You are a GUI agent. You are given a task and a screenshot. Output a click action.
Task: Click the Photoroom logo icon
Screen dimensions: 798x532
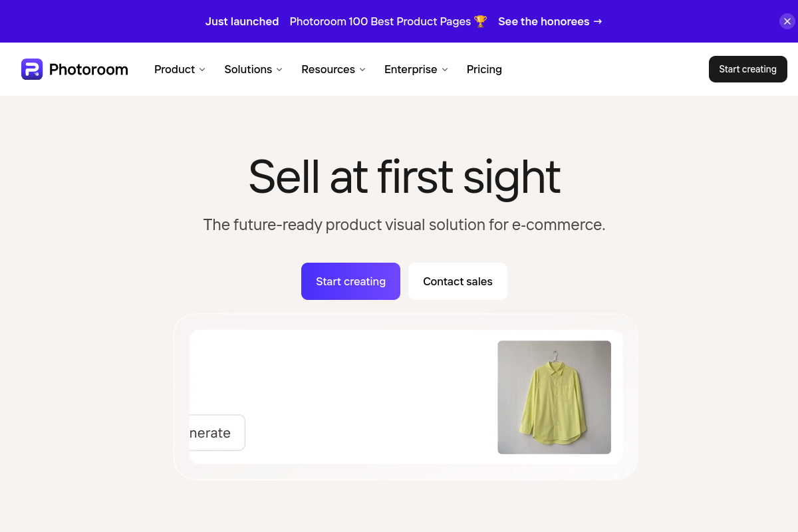32,69
